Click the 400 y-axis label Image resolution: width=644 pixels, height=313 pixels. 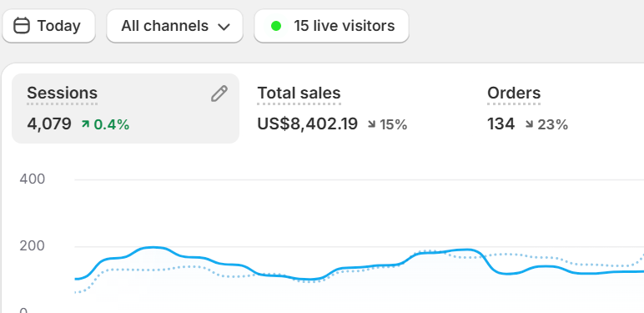coord(33,179)
